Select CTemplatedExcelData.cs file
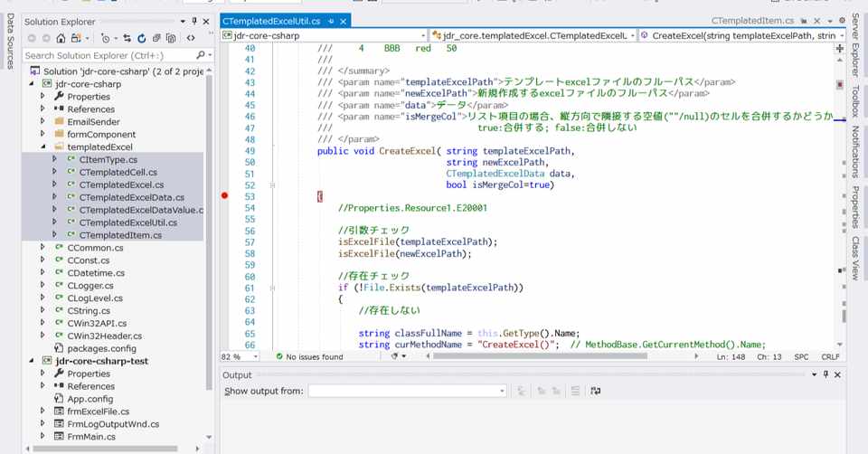868x454 pixels. 132,197
